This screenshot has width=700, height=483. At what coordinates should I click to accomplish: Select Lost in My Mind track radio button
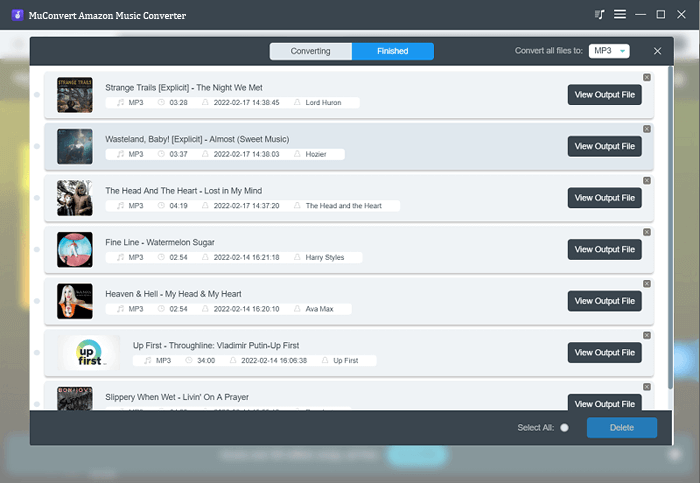[37, 198]
